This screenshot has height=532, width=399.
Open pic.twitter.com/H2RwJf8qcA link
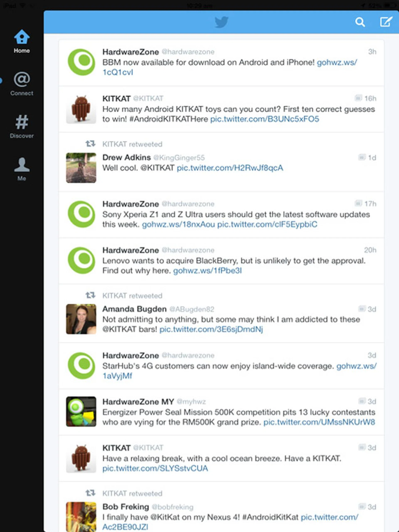coord(230,168)
